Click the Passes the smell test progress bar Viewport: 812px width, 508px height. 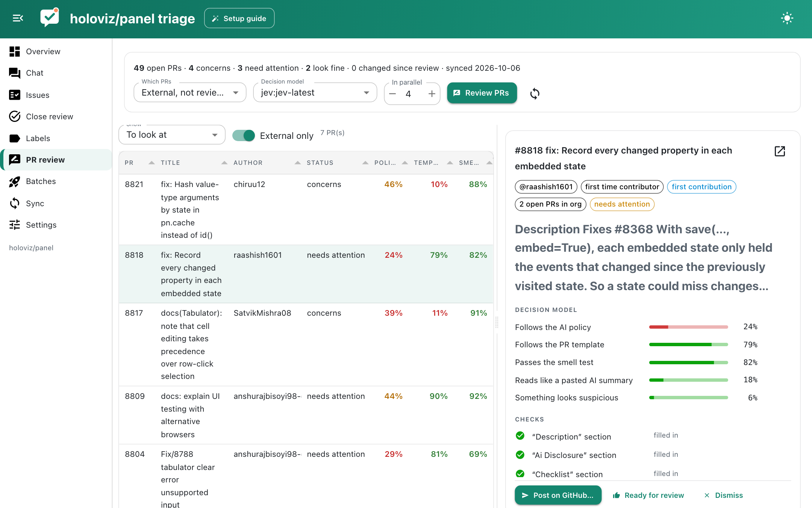coord(689,362)
